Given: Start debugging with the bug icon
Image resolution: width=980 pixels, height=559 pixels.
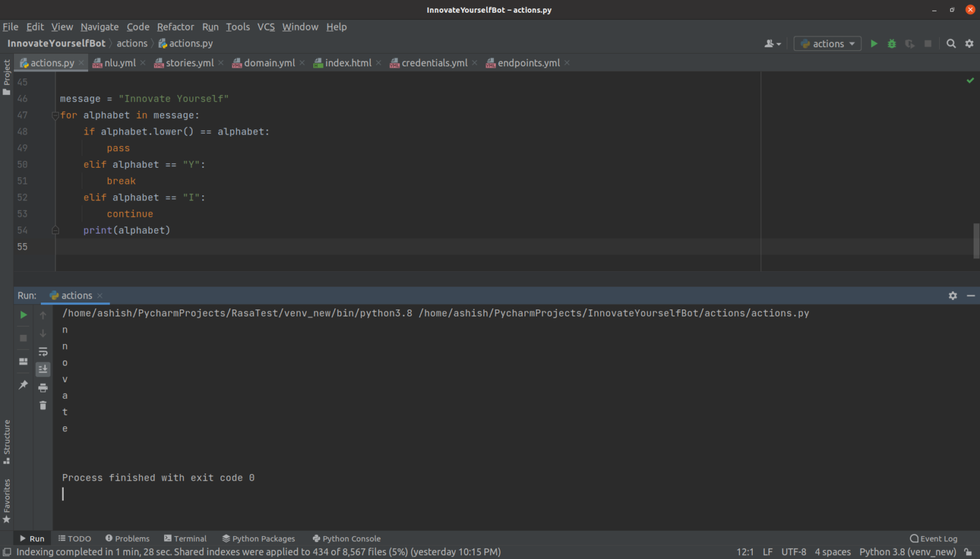Looking at the screenshot, I should 891,43.
